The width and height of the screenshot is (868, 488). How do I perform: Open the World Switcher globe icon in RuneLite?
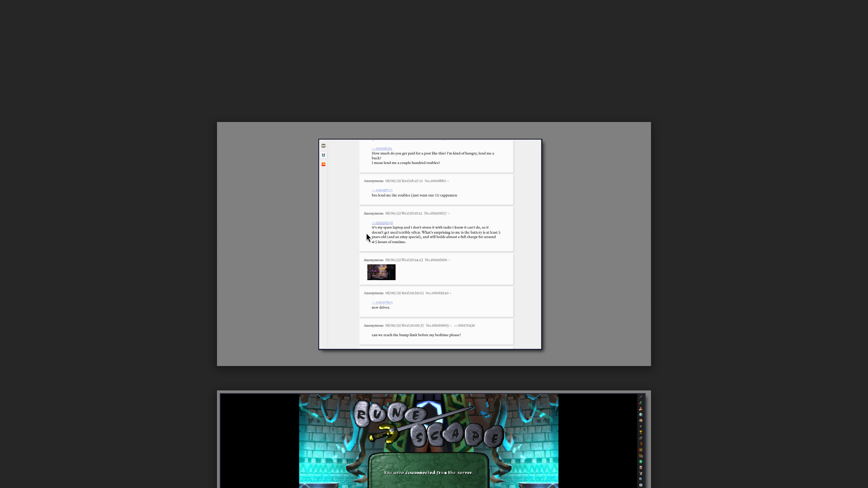coord(641,414)
